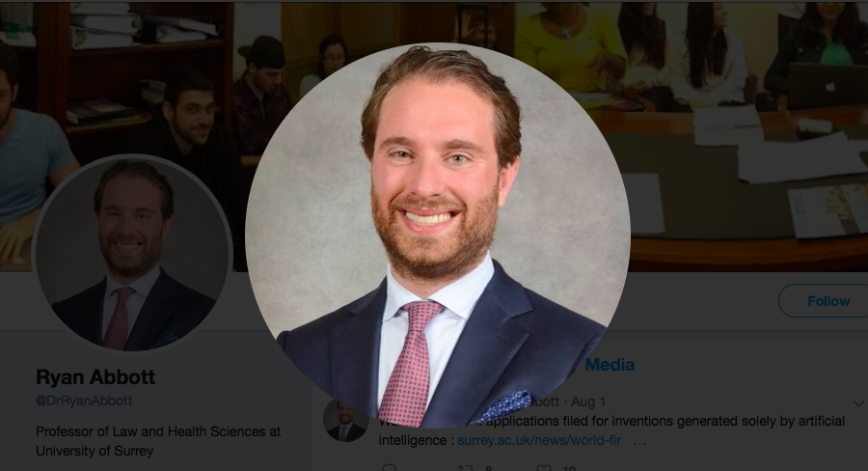868x471 pixels.
Task: Click the like count number
Action: (x=570, y=469)
